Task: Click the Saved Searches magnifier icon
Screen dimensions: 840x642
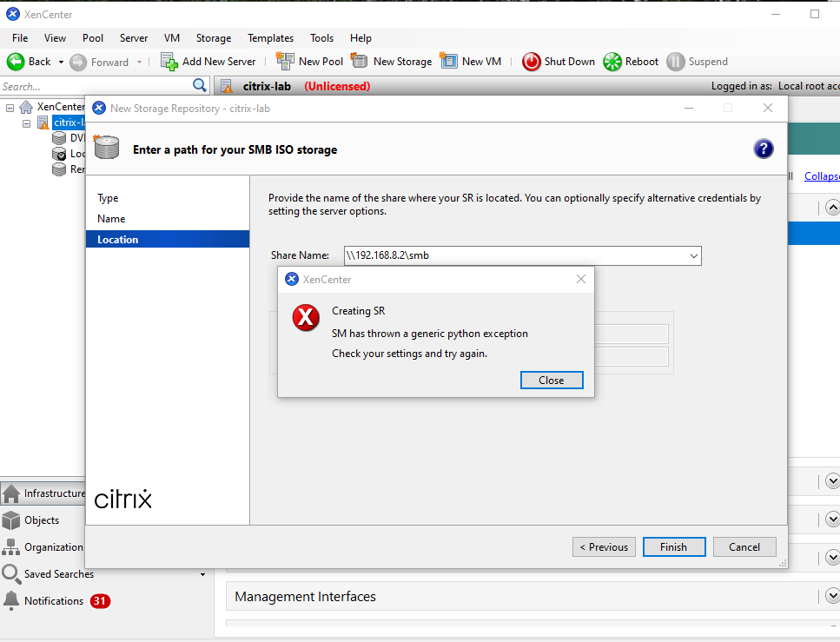Action: (x=10, y=574)
